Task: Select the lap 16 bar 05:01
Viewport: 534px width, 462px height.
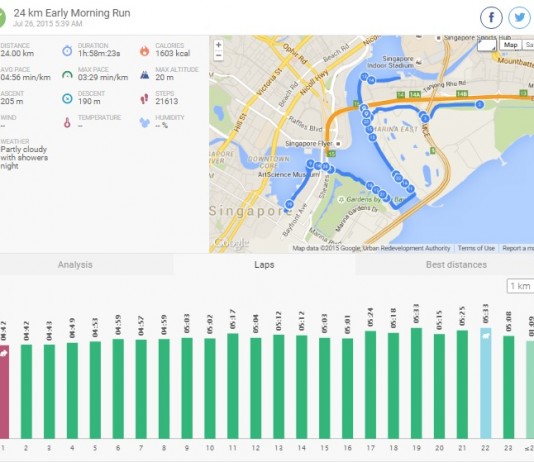Action: [x=347, y=388]
